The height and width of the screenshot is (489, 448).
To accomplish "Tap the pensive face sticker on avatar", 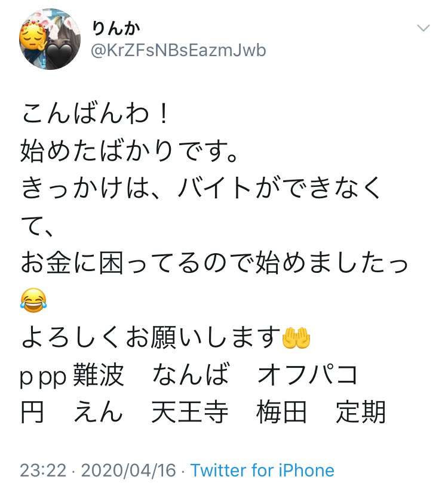I will click(33, 37).
